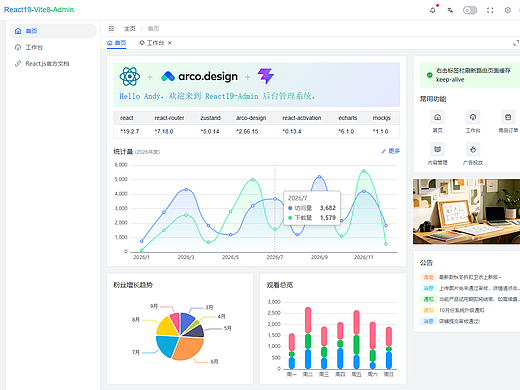This screenshot has width=520, height=390.
Task: Click the 工作台 shortcut icon in 常用功能
Action: coord(473,117)
